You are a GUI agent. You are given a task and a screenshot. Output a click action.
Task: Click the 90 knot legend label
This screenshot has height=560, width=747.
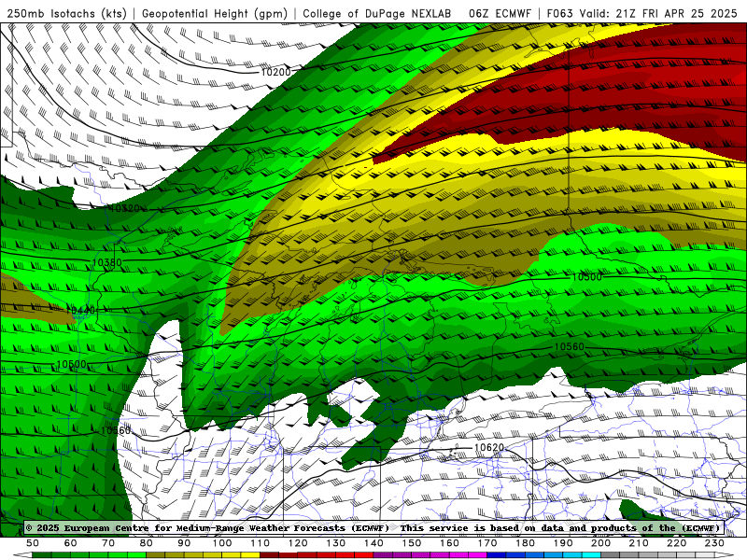(184, 543)
